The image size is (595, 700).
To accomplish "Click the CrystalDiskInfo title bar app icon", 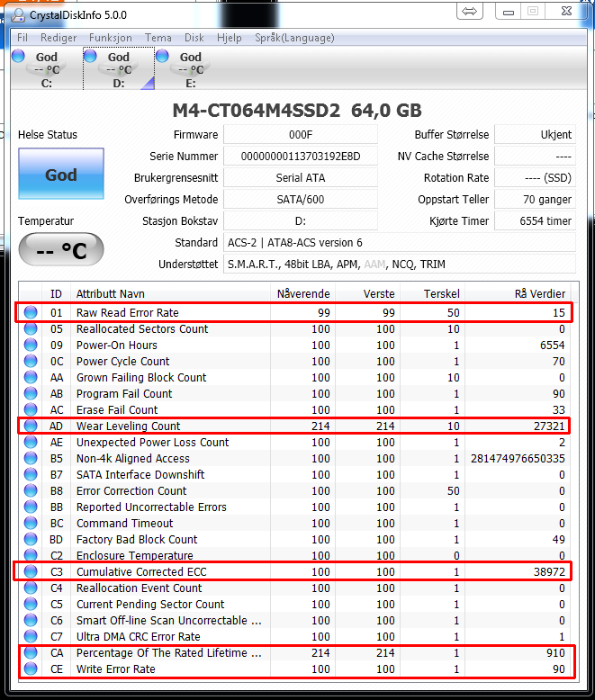I will click(18, 15).
